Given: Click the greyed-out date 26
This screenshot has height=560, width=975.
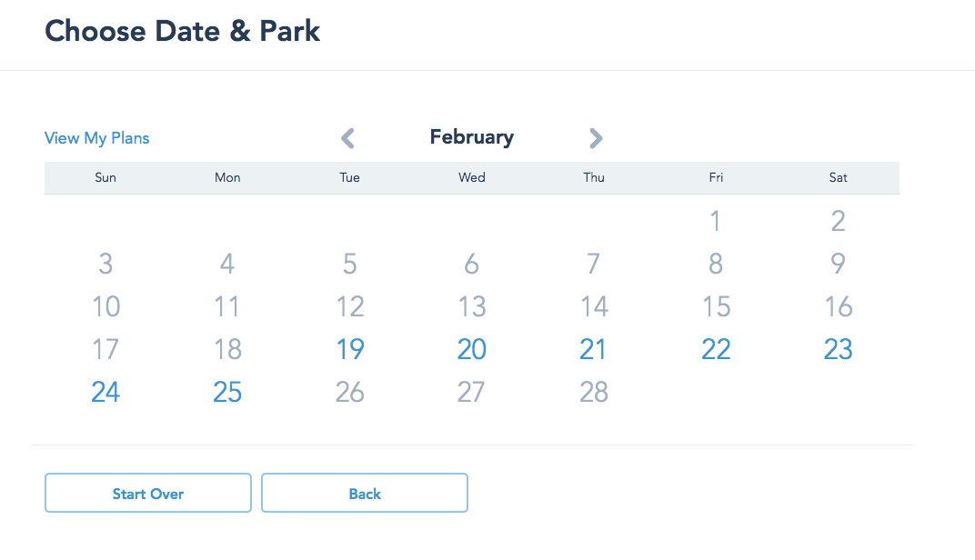Looking at the screenshot, I should click(350, 392).
